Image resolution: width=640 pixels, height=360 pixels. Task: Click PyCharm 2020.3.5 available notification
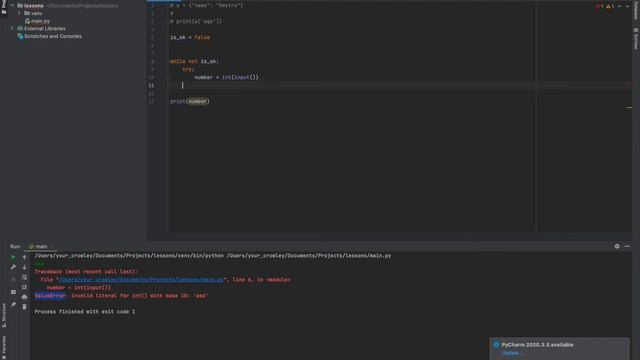click(x=537, y=344)
